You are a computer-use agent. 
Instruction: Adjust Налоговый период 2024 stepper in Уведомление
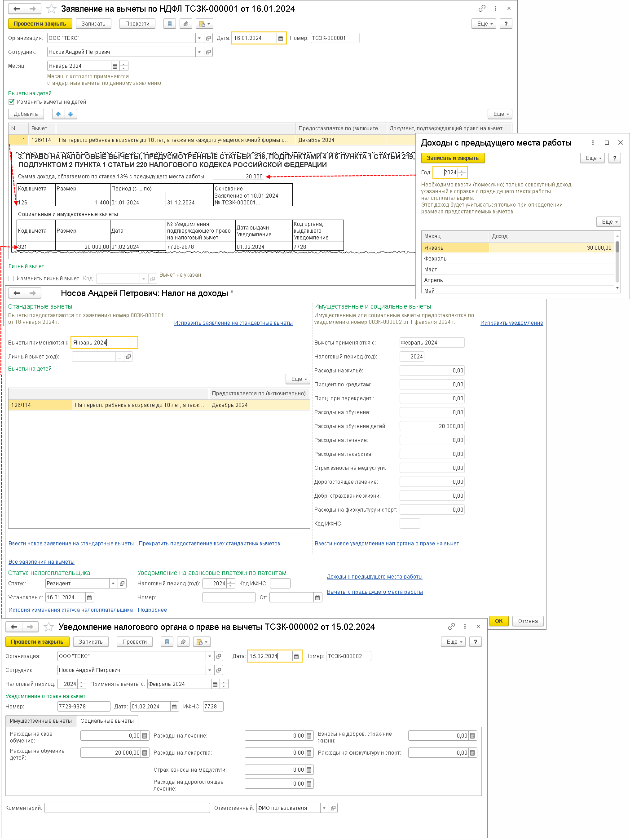tap(81, 684)
